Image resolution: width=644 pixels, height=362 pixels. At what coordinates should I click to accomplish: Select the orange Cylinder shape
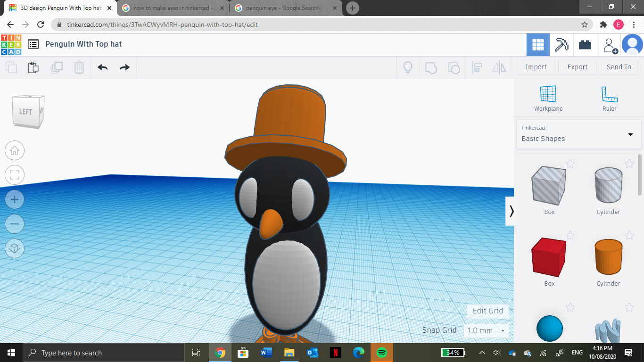coord(608,257)
